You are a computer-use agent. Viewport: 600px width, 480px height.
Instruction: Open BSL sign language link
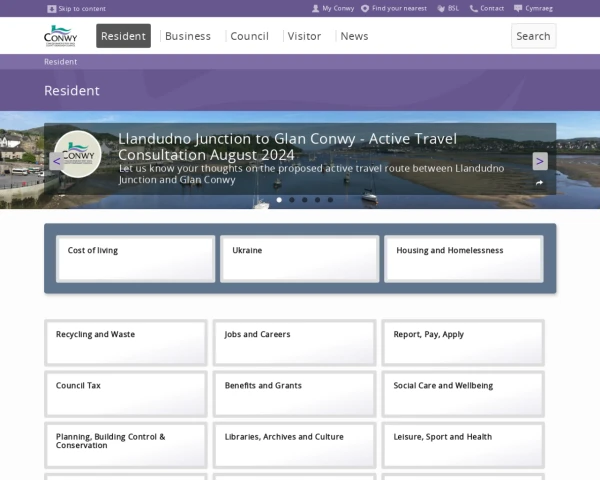point(447,8)
